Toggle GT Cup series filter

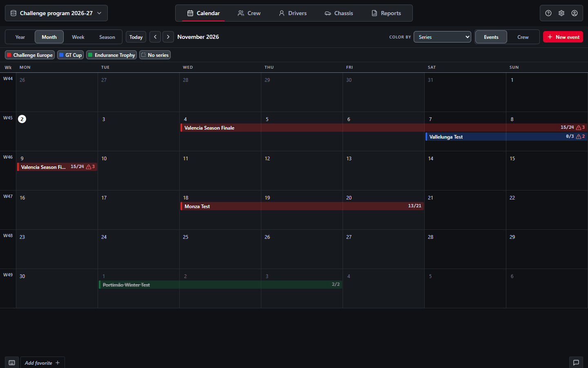click(x=70, y=55)
